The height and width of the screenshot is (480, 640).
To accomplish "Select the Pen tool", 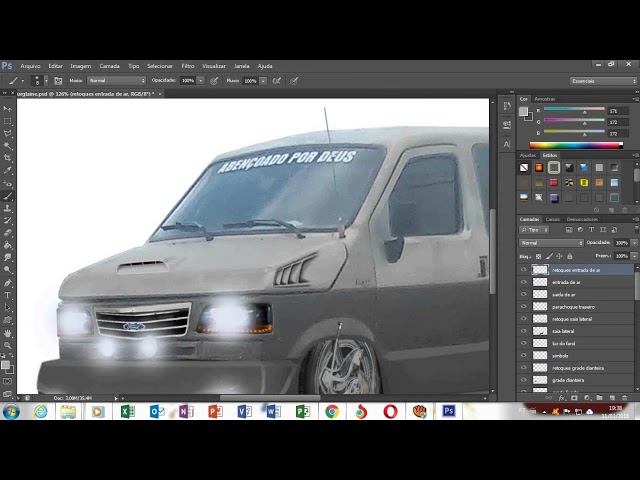I will (7, 283).
